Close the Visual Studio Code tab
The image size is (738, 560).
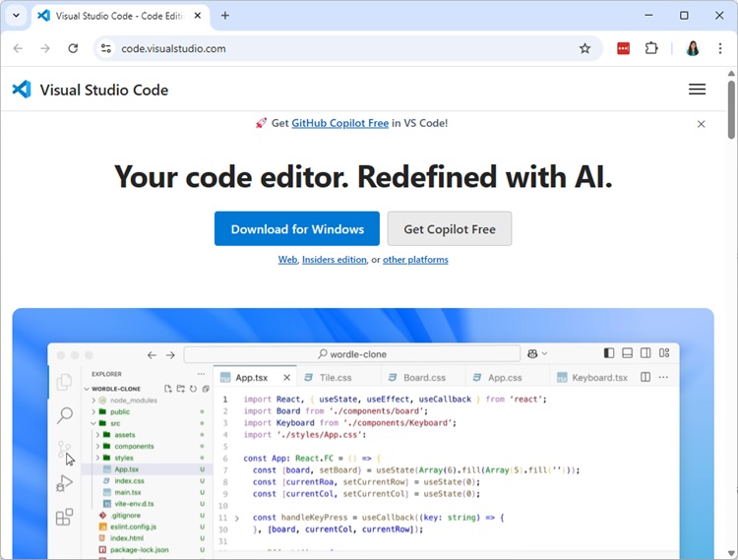pos(197,16)
